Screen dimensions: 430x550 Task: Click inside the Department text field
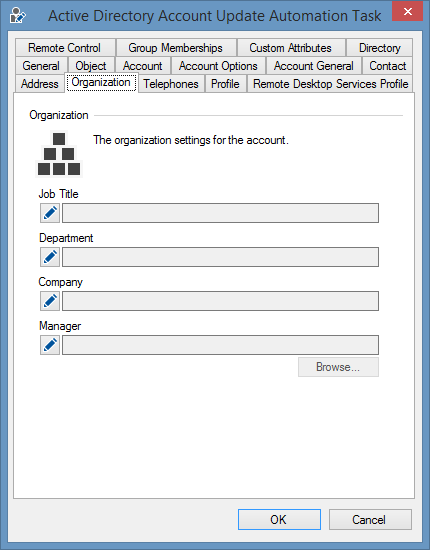point(220,257)
